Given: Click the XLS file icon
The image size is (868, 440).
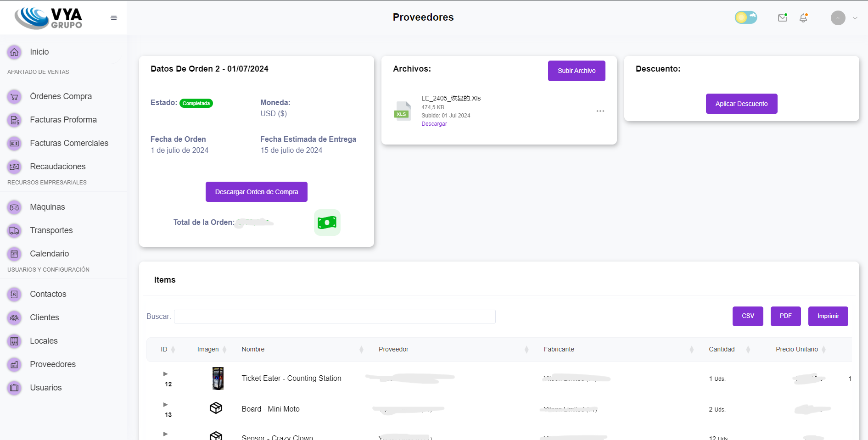Looking at the screenshot, I should point(403,111).
